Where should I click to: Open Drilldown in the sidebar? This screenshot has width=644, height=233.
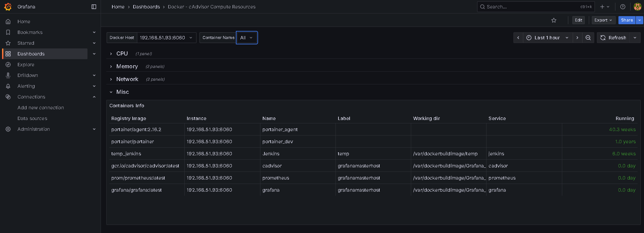pyautogui.click(x=28, y=75)
